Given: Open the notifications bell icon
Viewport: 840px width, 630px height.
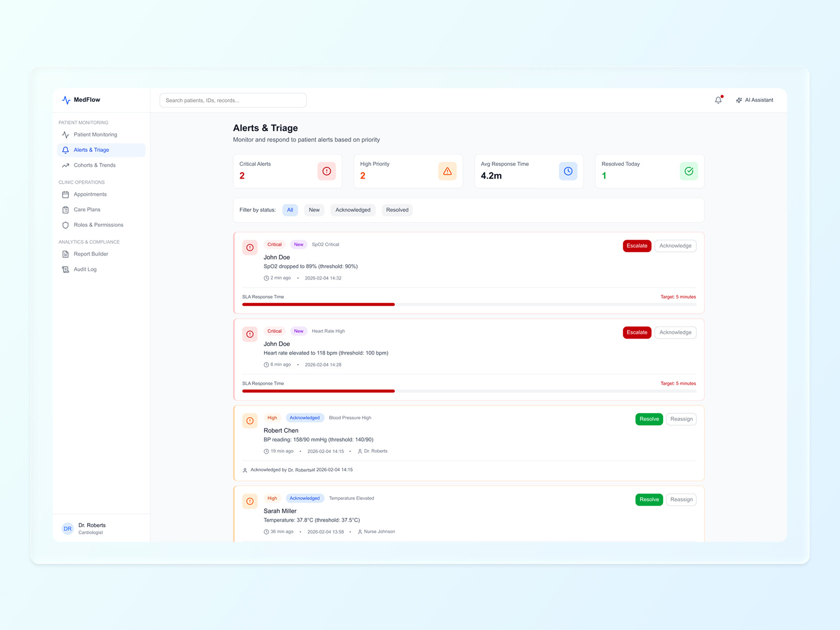Looking at the screenshot, I should [x=718, y=100].
